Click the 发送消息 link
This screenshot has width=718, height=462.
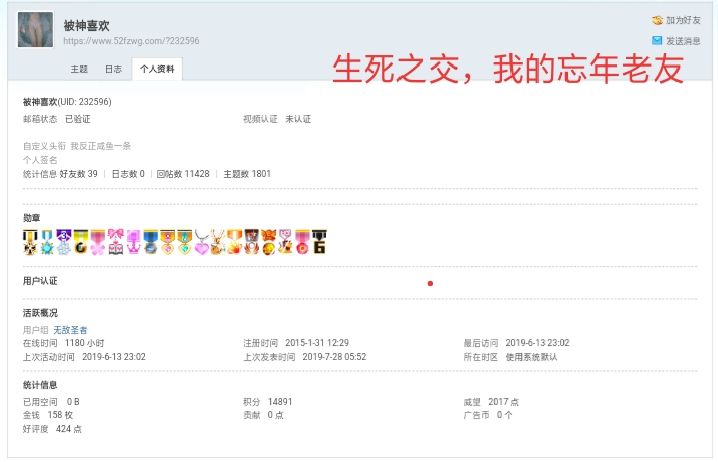point(683,41)
